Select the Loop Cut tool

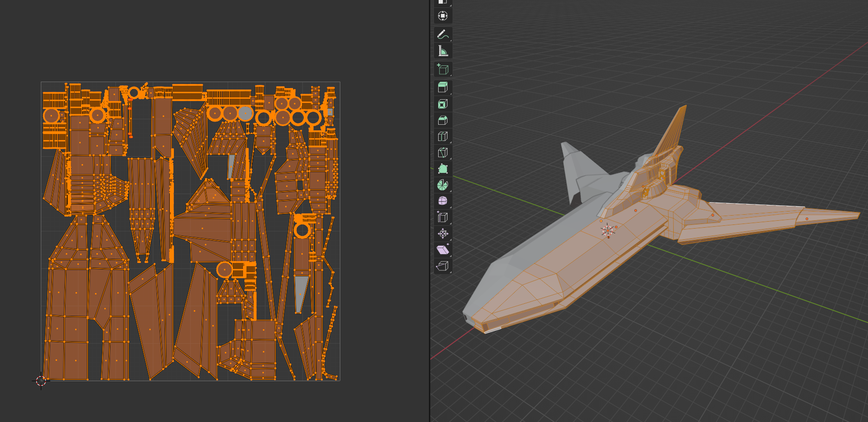pyautogui.click(x=443, y=136)
